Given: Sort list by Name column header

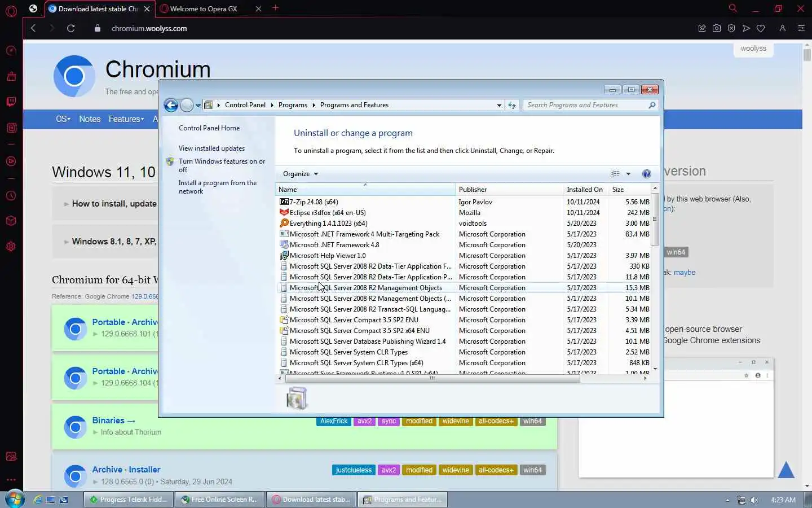Looking at the screenshot, I should pos(365,190).
